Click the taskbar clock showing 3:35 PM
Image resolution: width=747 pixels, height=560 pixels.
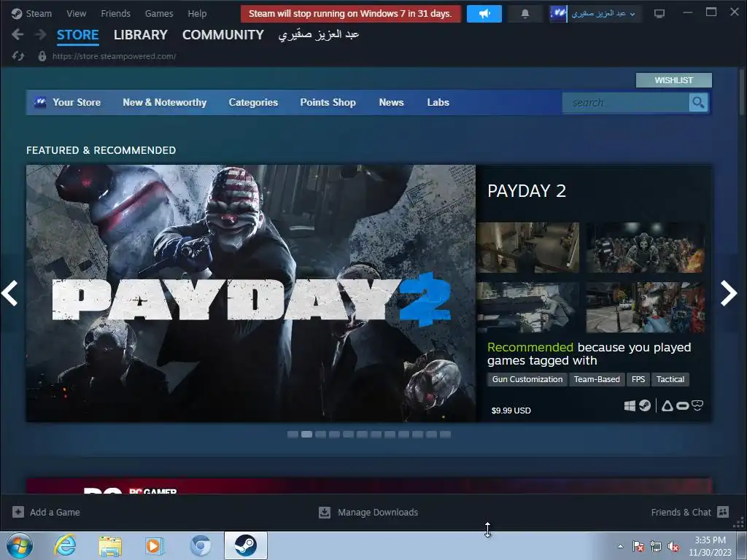(710, 546)
